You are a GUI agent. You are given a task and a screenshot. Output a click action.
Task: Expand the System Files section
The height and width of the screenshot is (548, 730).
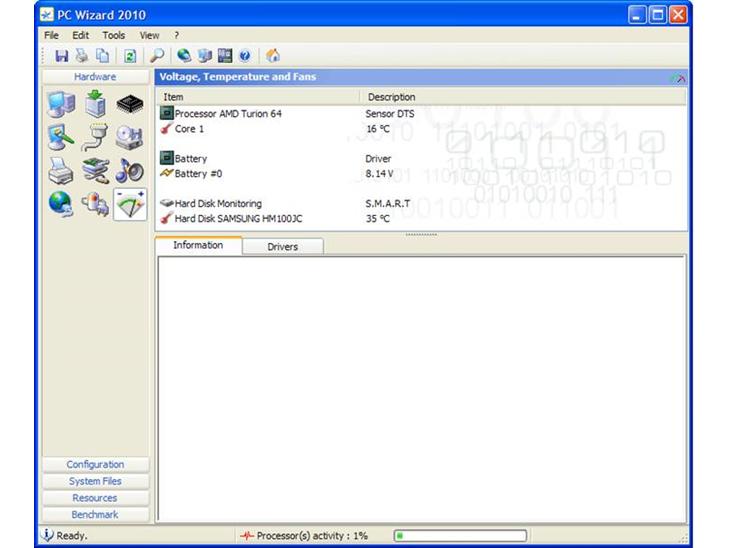point(95,481)
